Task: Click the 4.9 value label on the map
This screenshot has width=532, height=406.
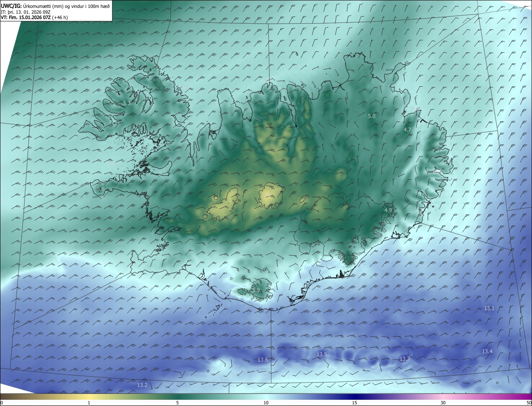Action: click(388, 210)
